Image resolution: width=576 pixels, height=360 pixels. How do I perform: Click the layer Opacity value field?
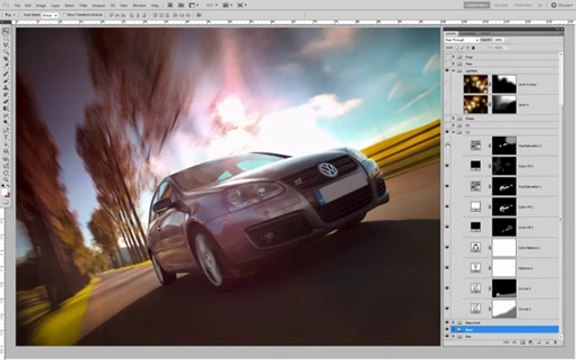pos(498,40)
